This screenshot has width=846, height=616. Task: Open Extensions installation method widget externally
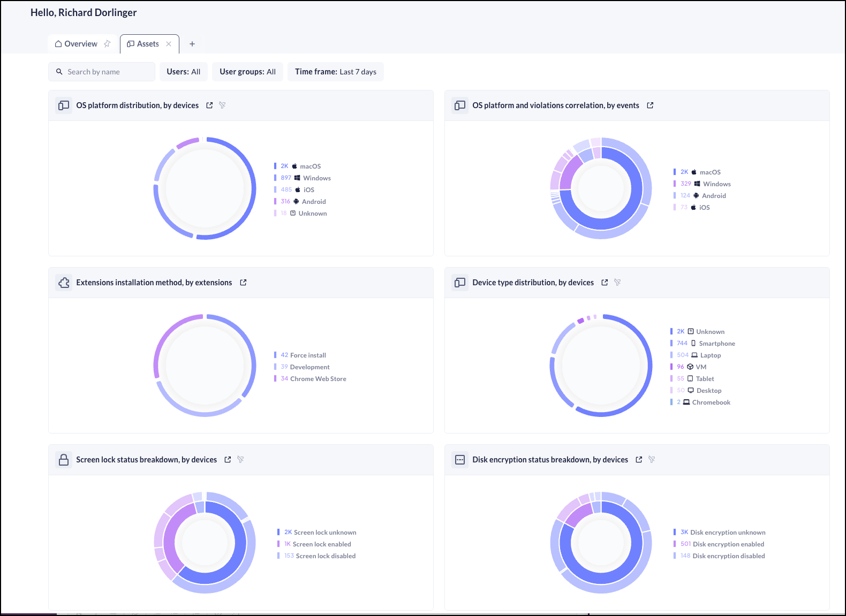(243, 283)
